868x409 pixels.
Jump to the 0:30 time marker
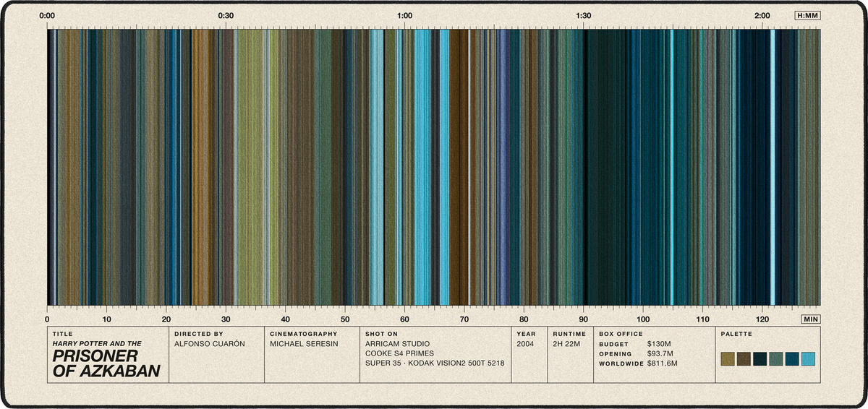[226, 15]
